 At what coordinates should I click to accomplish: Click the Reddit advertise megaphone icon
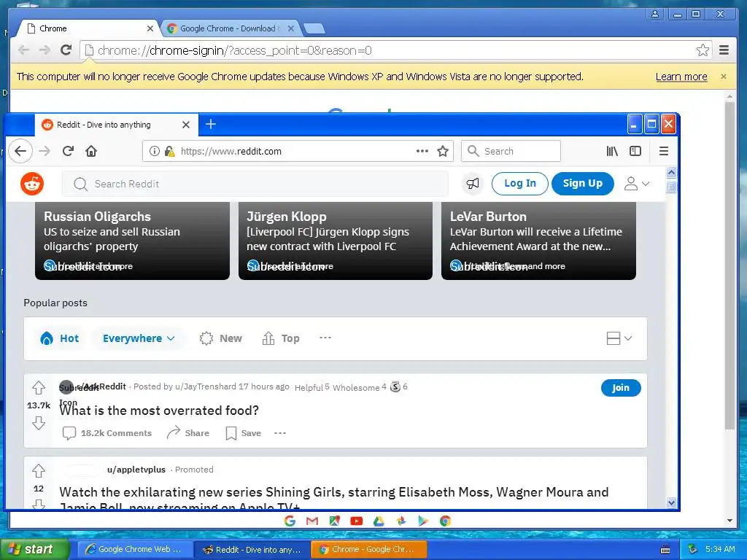tap(473, 184)
